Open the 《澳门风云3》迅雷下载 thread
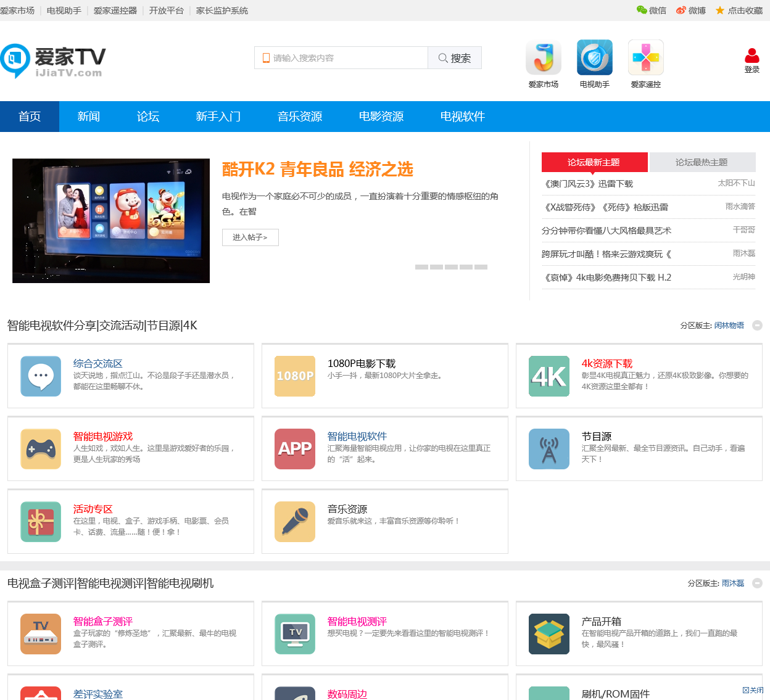Image resolution: width=770 pixels, height=700 pixels. click(587, 184)
